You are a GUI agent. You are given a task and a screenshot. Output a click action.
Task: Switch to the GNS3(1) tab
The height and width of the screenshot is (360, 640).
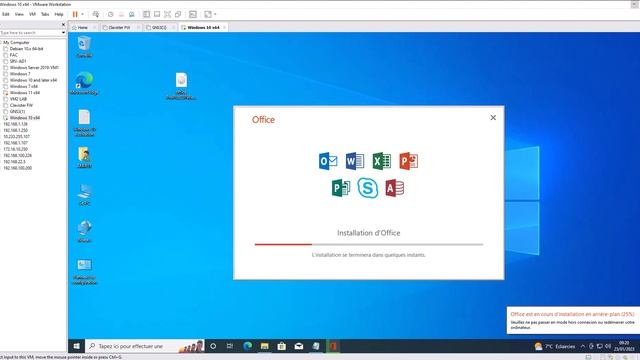click(x=158, y=27)
